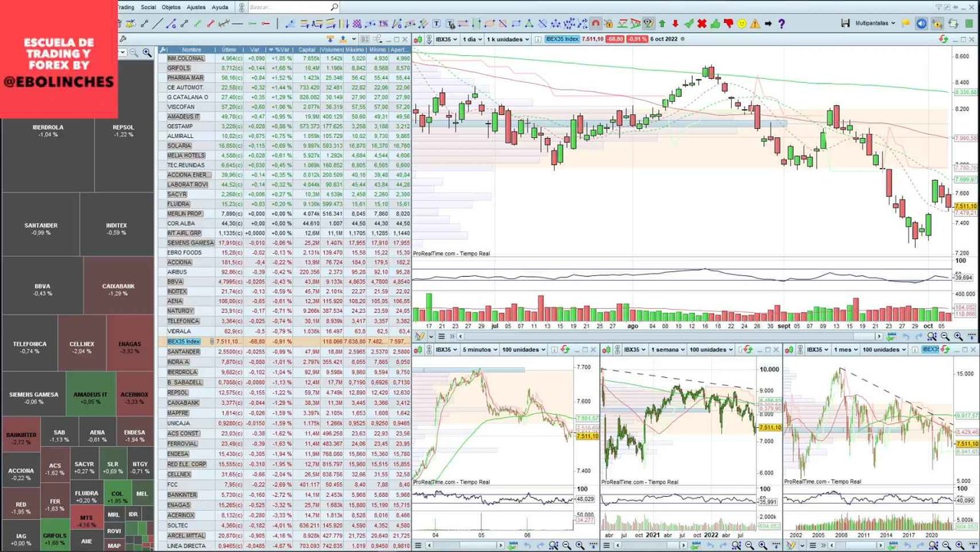
Task: Toggle the sound speaker icon
Action: click(921, 24)
